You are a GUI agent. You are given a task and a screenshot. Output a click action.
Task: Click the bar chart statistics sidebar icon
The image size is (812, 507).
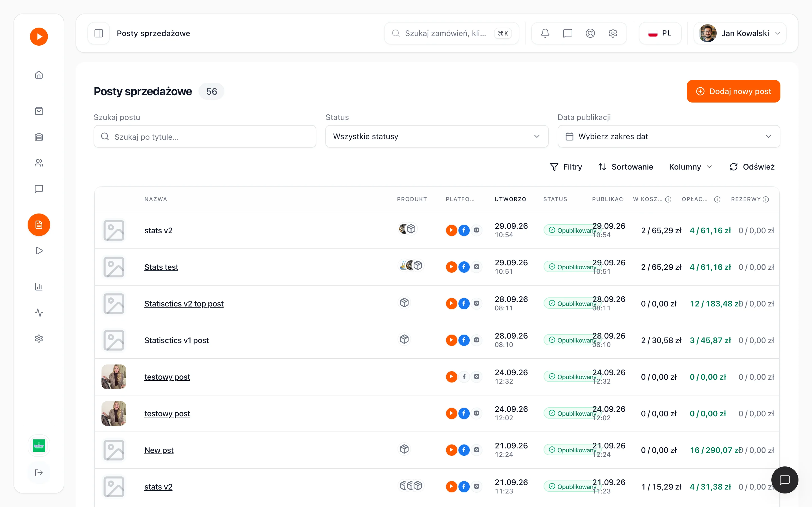[x=39, y=287]
